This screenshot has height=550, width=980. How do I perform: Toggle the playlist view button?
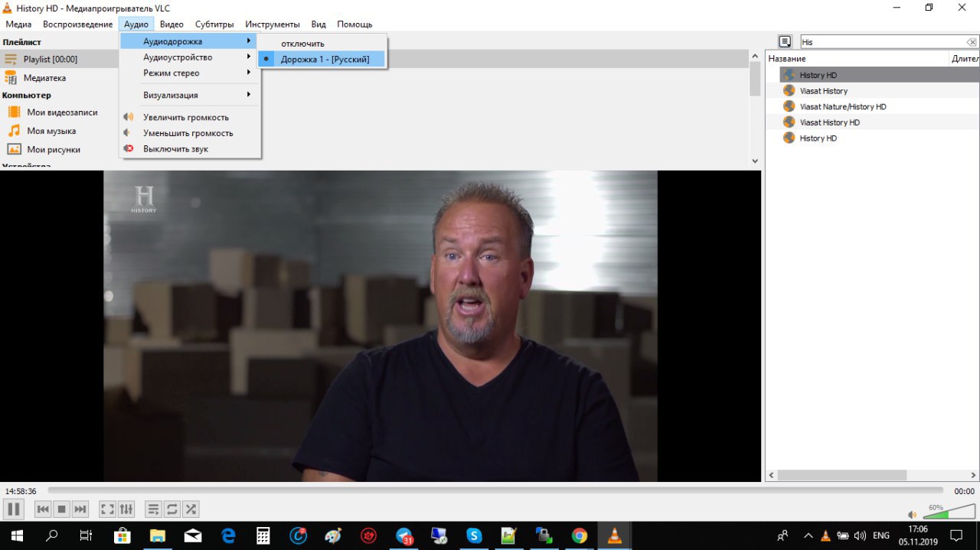[x=154, y=509]
